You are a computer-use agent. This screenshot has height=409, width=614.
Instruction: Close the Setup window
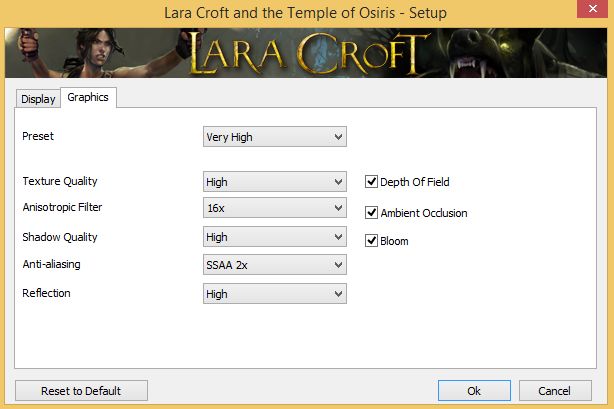coord(592,8)
